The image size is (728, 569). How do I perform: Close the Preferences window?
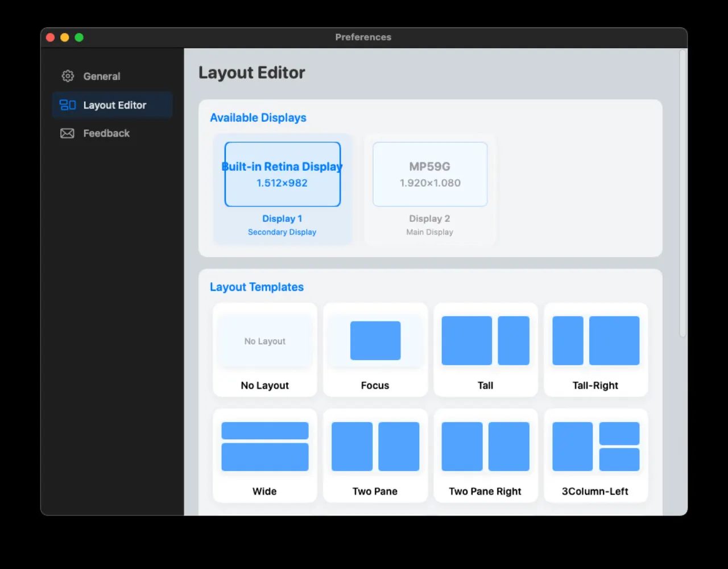[x=50, y=38]
